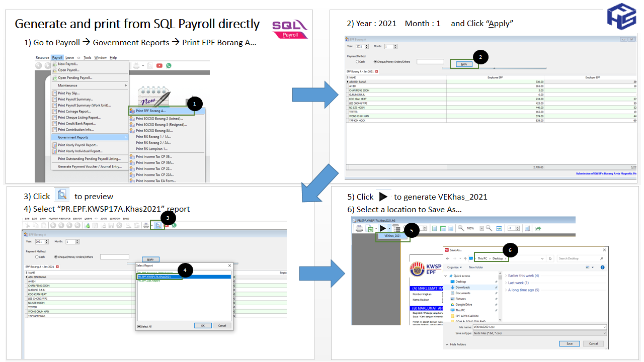644x362 pixels.
Task: Click the Save button
Action: coord(569,344)
